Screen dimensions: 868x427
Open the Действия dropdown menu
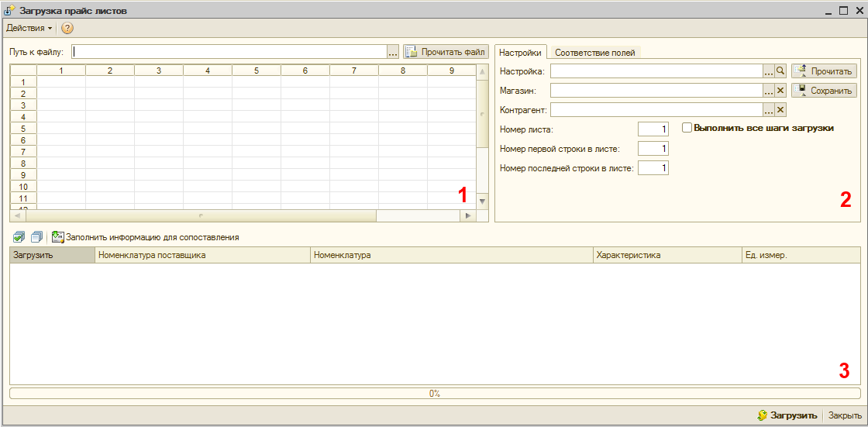tap(29, 28)
